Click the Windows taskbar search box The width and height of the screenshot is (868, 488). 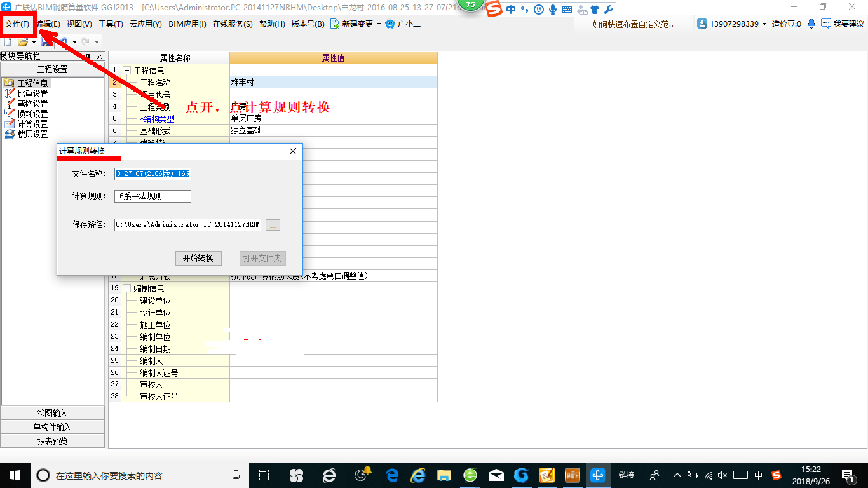coord(140,475)
